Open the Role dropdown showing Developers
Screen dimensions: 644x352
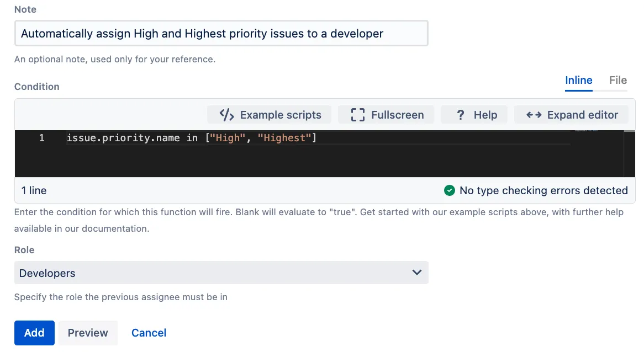click(x=221, y=273)
